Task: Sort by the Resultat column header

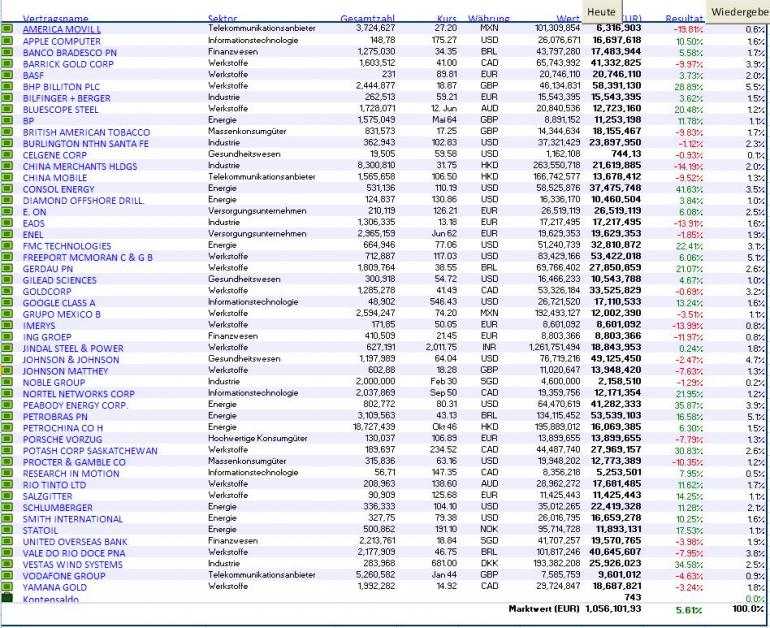Action: 684,19
